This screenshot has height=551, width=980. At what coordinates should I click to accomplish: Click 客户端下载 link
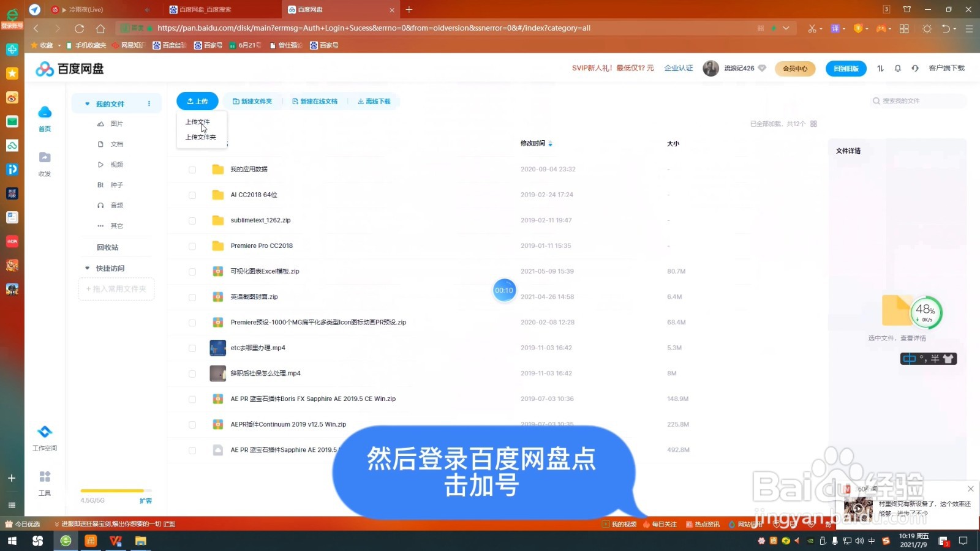(946, 68)
